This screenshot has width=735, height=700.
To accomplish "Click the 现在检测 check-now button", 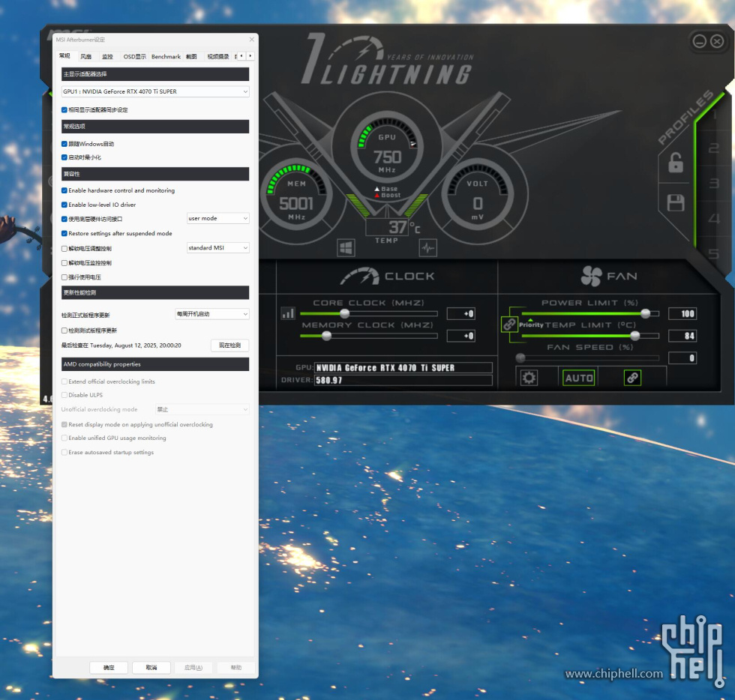I will coord(229,346).
